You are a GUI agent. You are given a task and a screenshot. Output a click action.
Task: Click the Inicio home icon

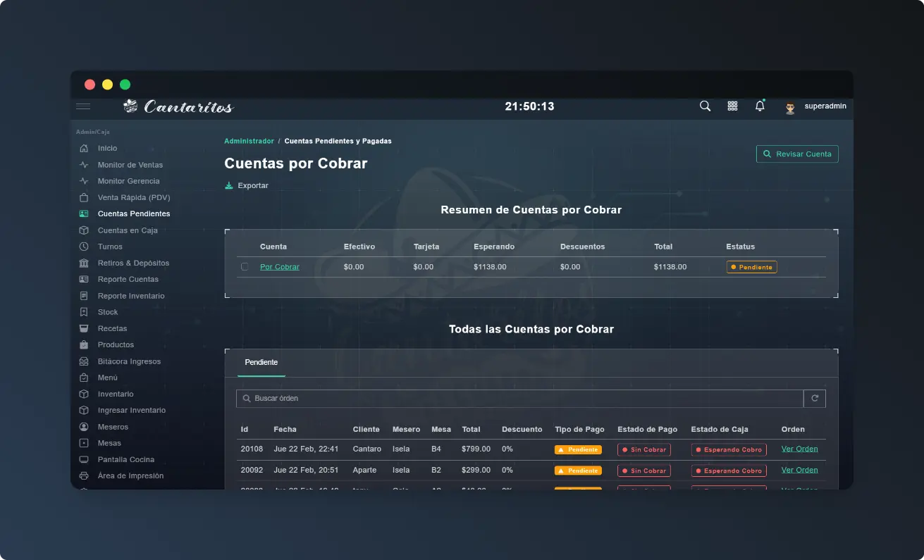pyautogui.click(x=84, y=149)
